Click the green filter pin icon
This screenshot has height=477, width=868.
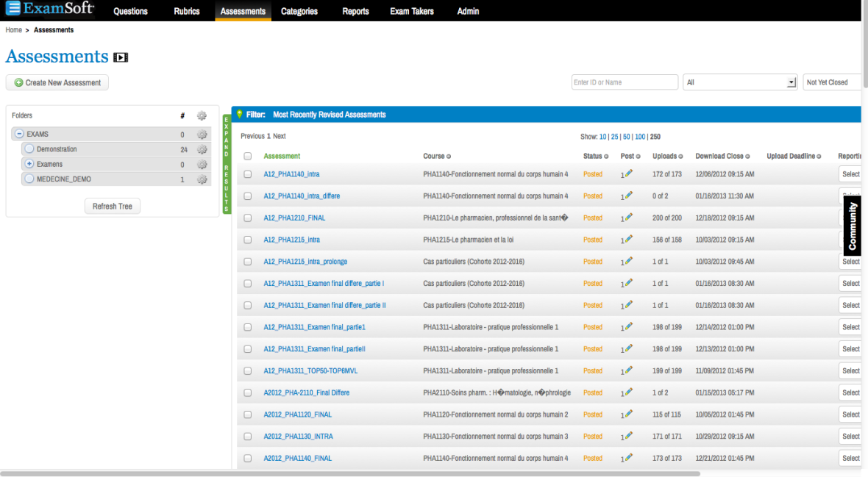click(240, 114)
